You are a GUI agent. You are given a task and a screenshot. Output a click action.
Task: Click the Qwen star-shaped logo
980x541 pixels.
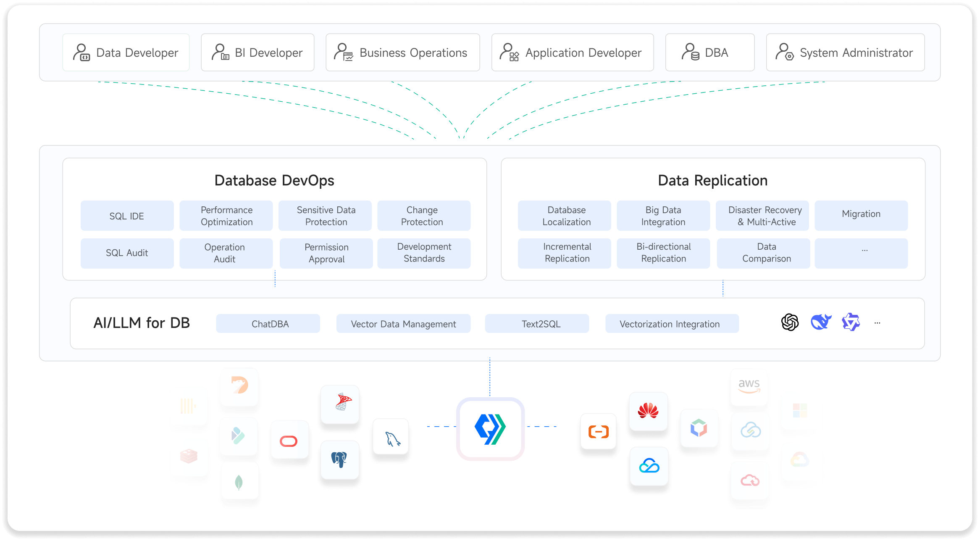tap(851, 322)
